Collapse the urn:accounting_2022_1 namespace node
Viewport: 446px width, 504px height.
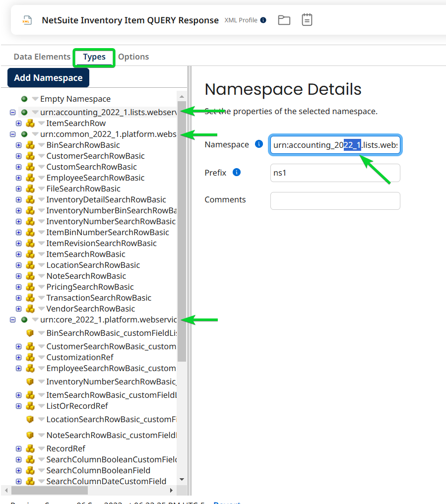[x=12, y=113]
